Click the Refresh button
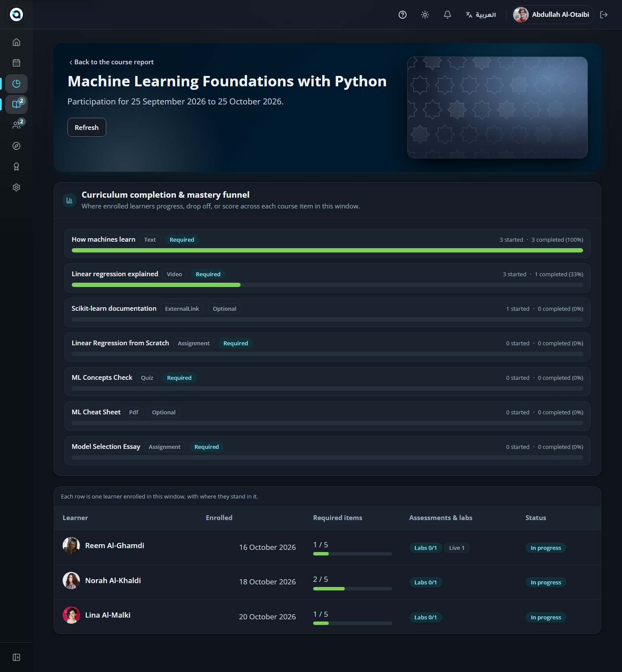Image resolution: width=622 pixels, height=672 pixels. click(x=87, y=127)
